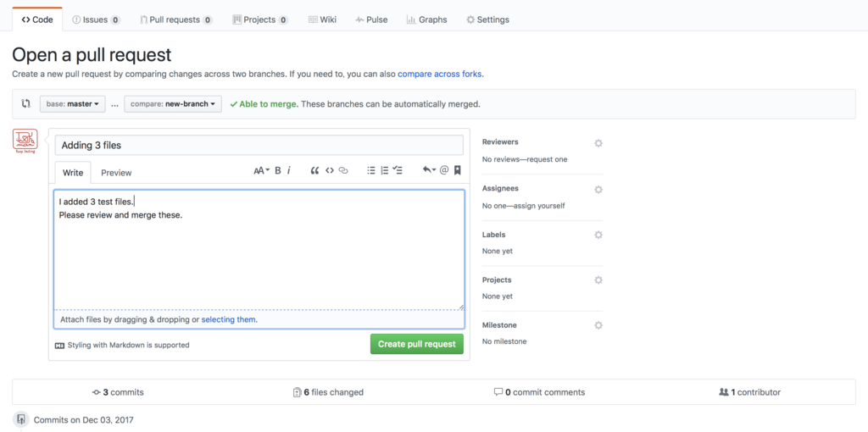The height and width of the screenshot is (432, 868).
Task: View the 3 commits section
Action: [118, 392]
